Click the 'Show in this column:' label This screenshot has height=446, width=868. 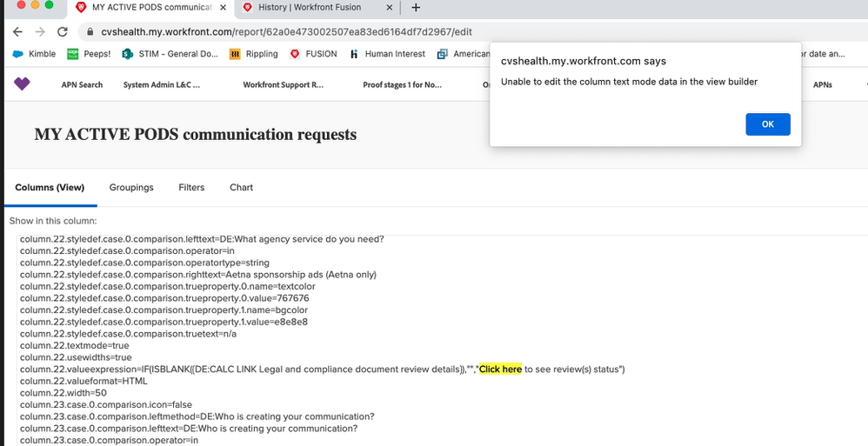[x=53, y=221]
